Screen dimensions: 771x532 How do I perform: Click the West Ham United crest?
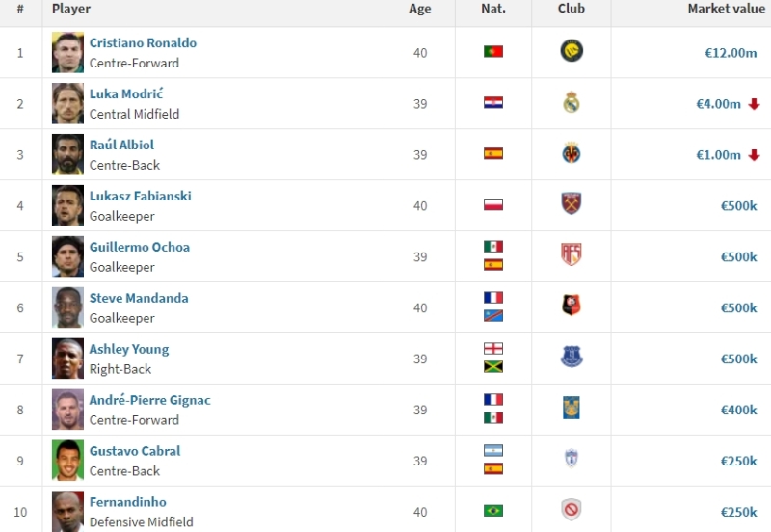click(x=572, y=203)
